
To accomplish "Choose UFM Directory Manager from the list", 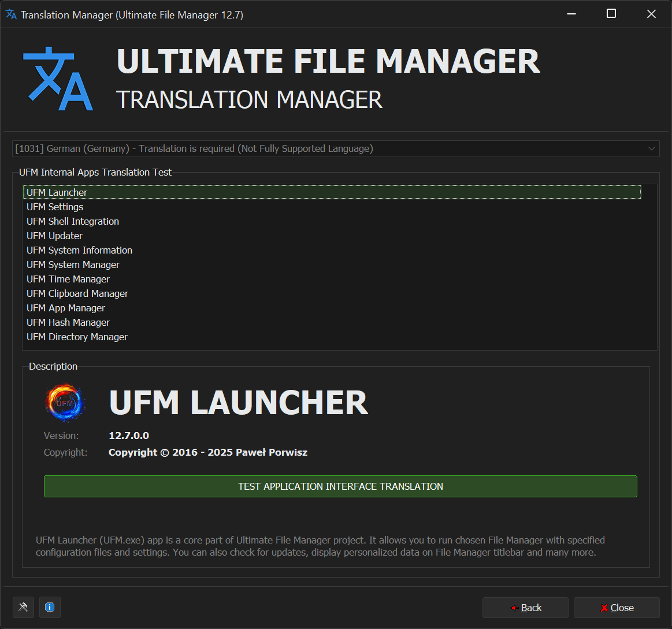I will 77,337.
